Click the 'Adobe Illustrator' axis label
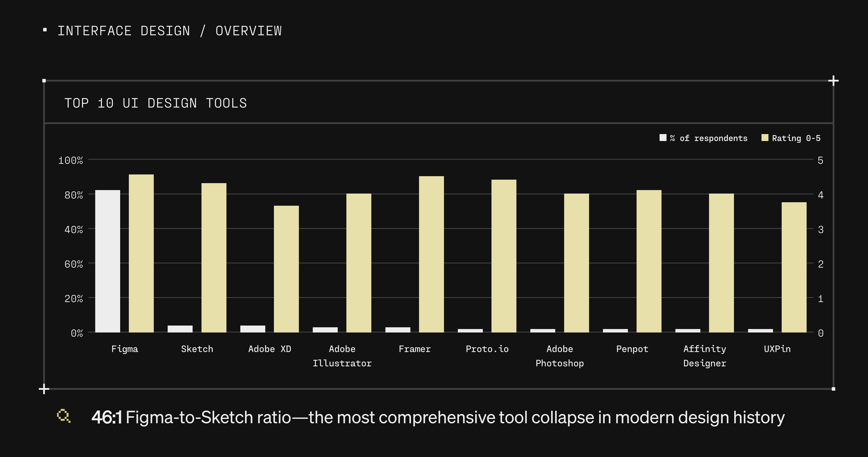 coord(342,356)
